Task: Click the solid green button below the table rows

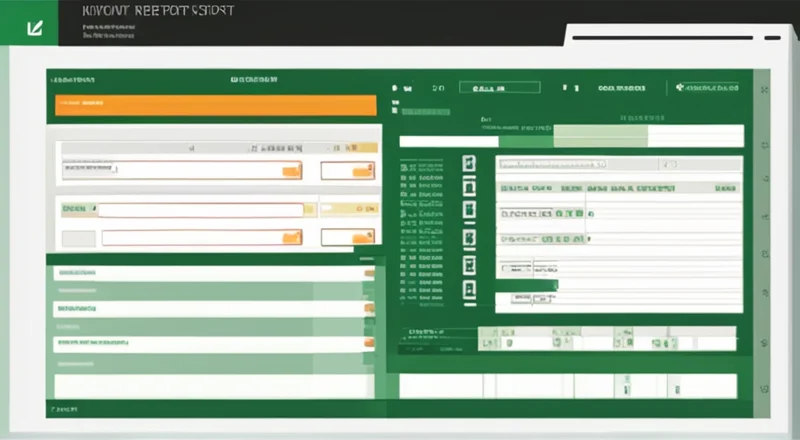Action: 526,286
